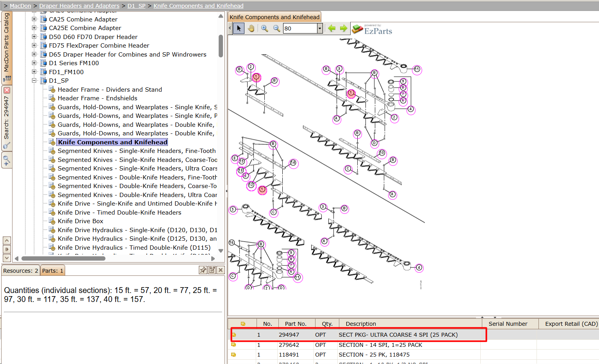
Task: Click the EzParts logo
Action: pyautogui.click(x=372, y=29)
